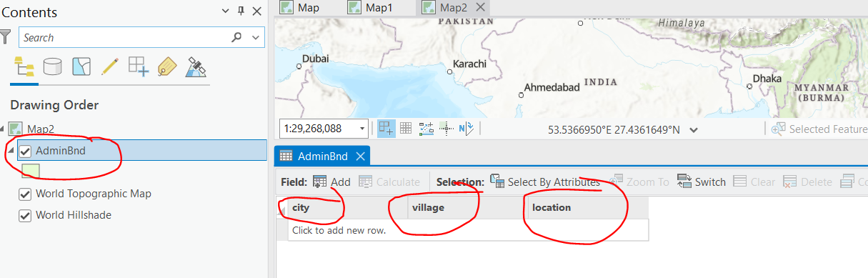The height and width of the screenshot is (278, 868).
Task: Open the search options dropdown arrow
Action: (255, 37)
